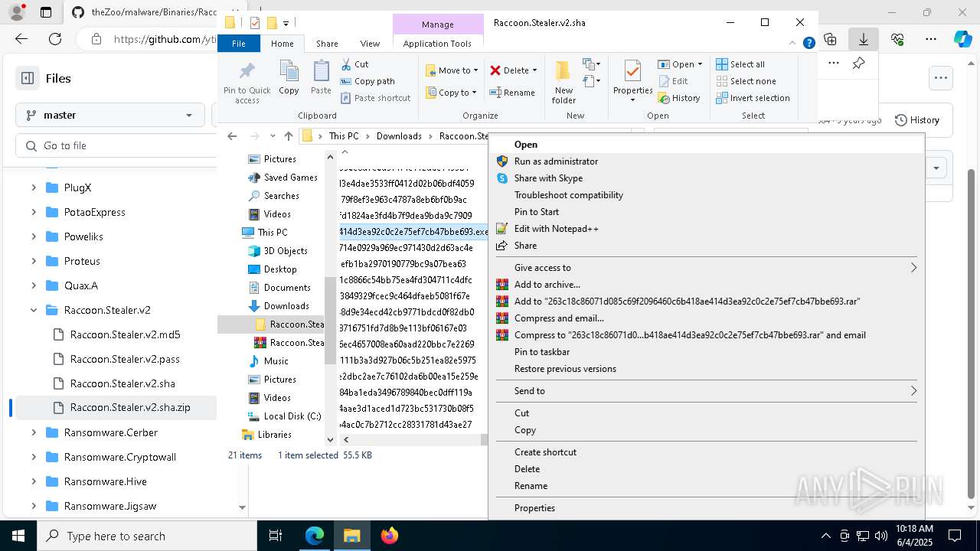Select Music in navigation pane

click(x=276, y=361)
